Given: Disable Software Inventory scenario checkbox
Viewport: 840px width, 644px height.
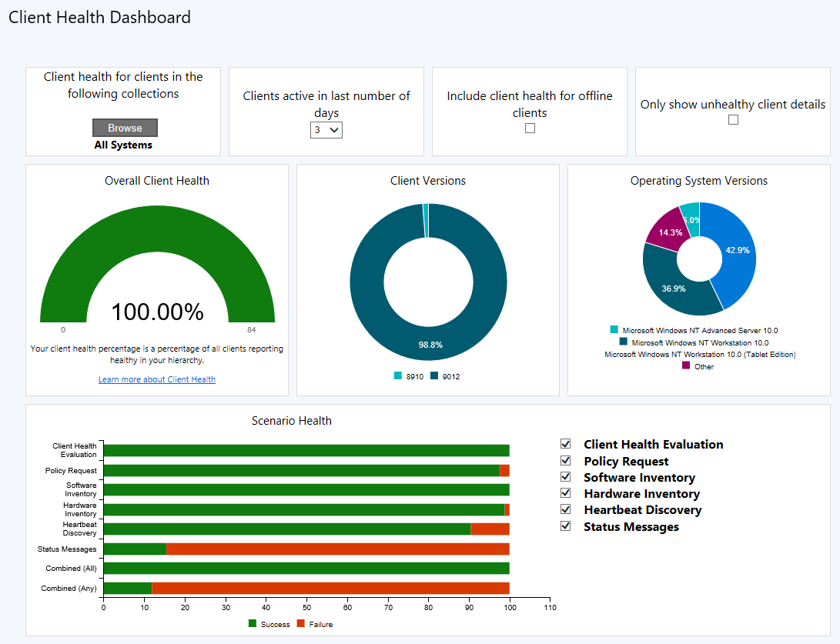Looking at the screenshot, I should coord(566,477).
